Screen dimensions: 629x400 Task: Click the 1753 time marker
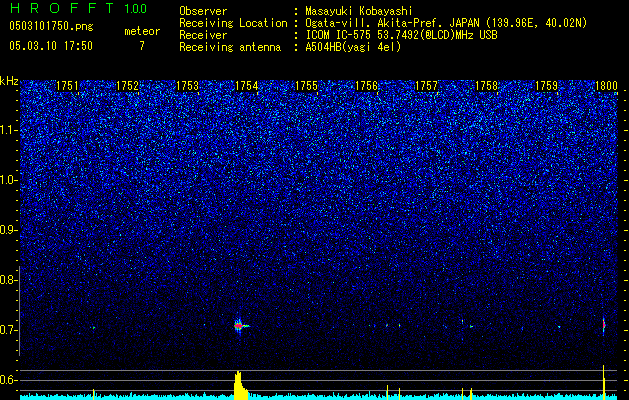pyautogui.click(x=187, y=86)
